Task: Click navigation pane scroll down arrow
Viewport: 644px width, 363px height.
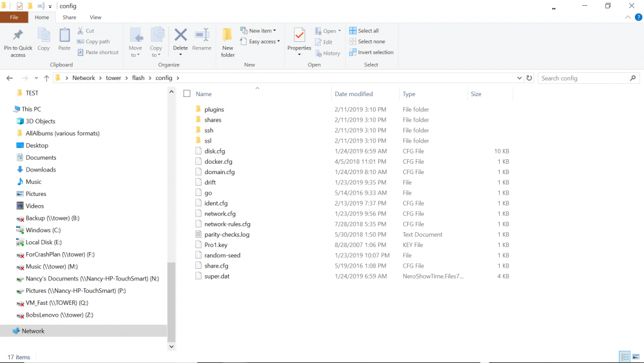Action: (171, 346)
